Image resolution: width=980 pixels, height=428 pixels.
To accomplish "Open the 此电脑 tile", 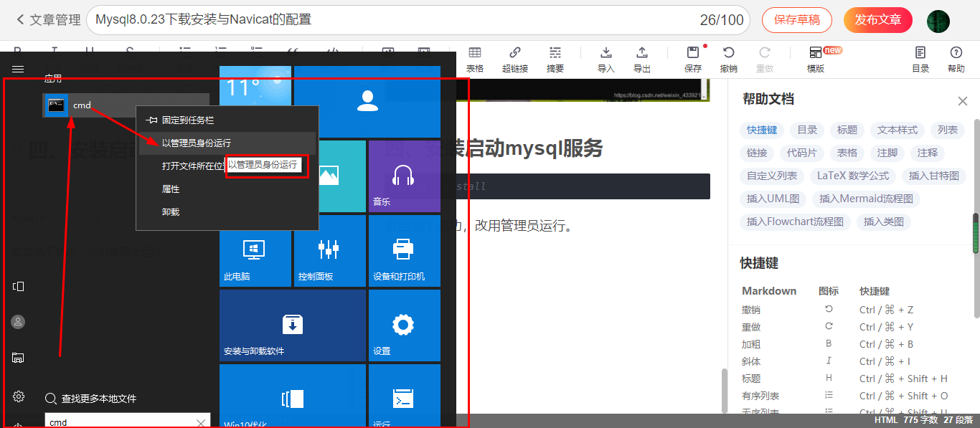I will pos(255,250).
